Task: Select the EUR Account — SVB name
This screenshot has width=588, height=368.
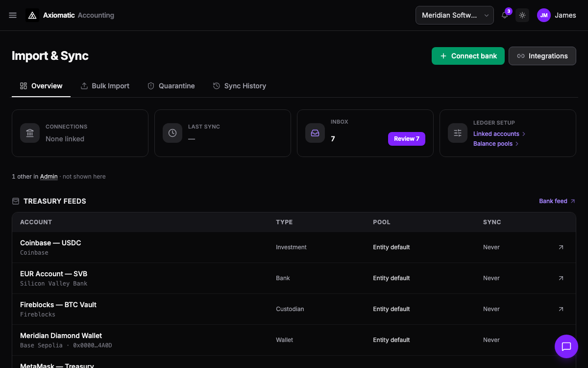Action: point(54,274)
